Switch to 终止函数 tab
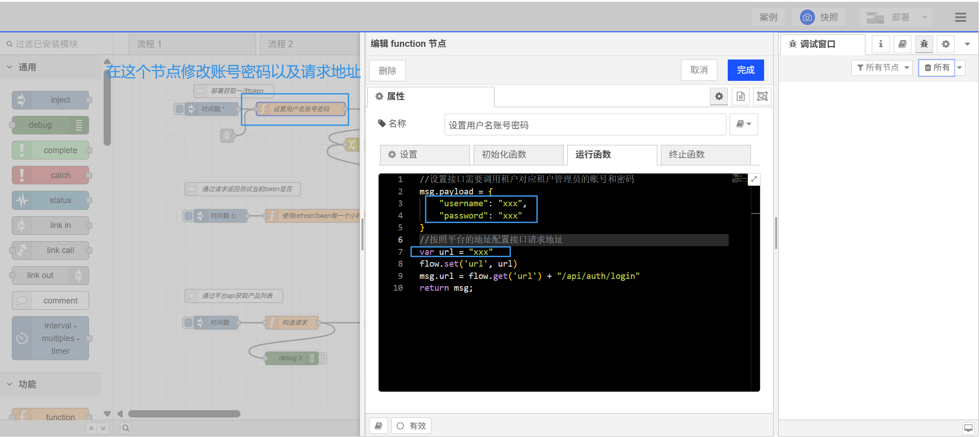Screen dimensions: 980x437 705,154
